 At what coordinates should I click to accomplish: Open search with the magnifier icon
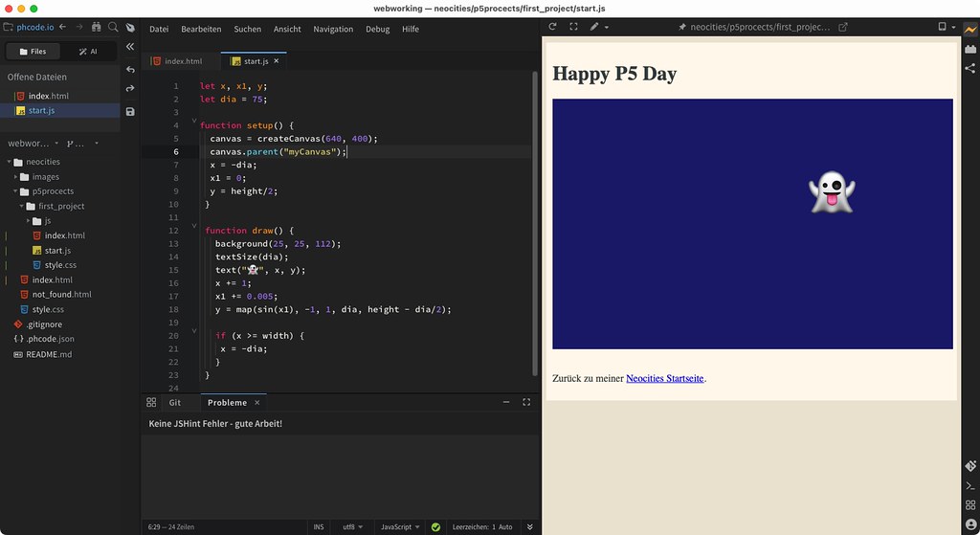coord(113,27)
